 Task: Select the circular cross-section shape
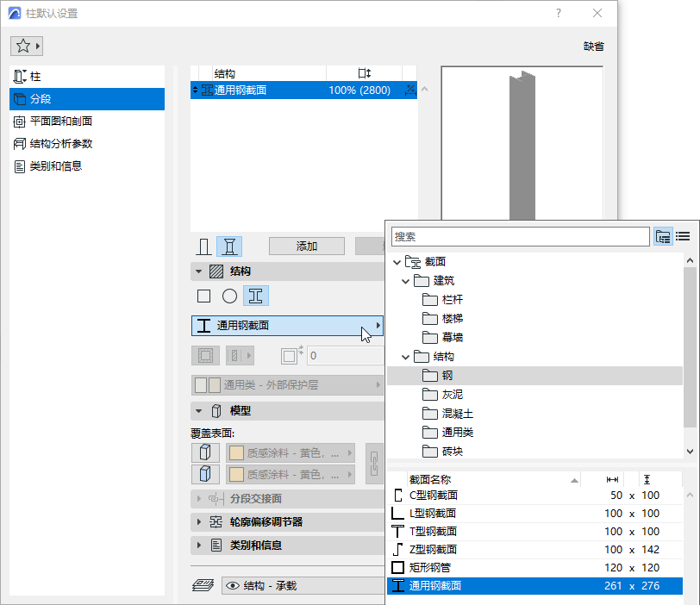[229, 296]
